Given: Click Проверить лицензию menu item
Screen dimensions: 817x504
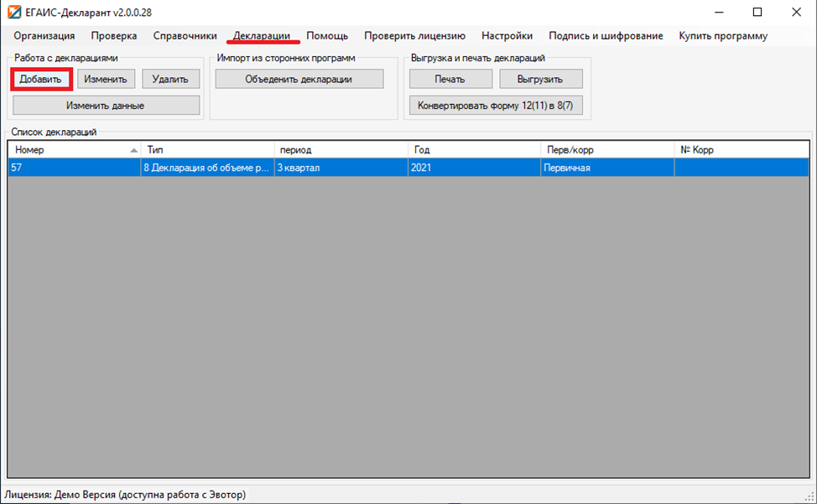Looking at the screenshot, I should (414, 36).
